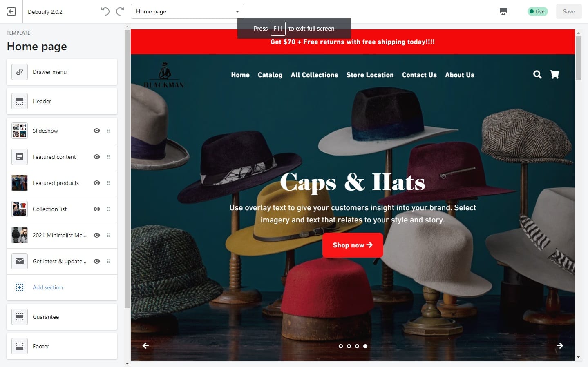Click the Live status badge
The height and width of the screenshot is (367, 588).
(537, 11)
